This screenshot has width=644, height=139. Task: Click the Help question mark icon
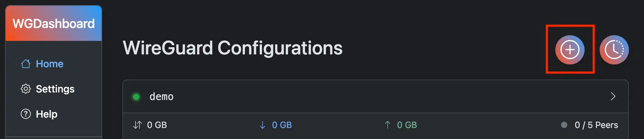pyautogui.click(x=26, y=114)
